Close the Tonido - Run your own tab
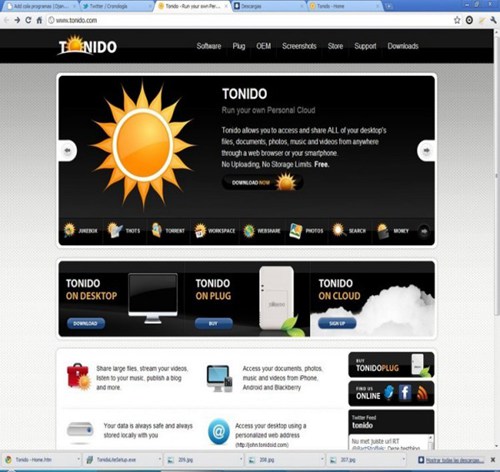Image resolution: width=500 pixels, height=472 pixels. tap(226, 6)
